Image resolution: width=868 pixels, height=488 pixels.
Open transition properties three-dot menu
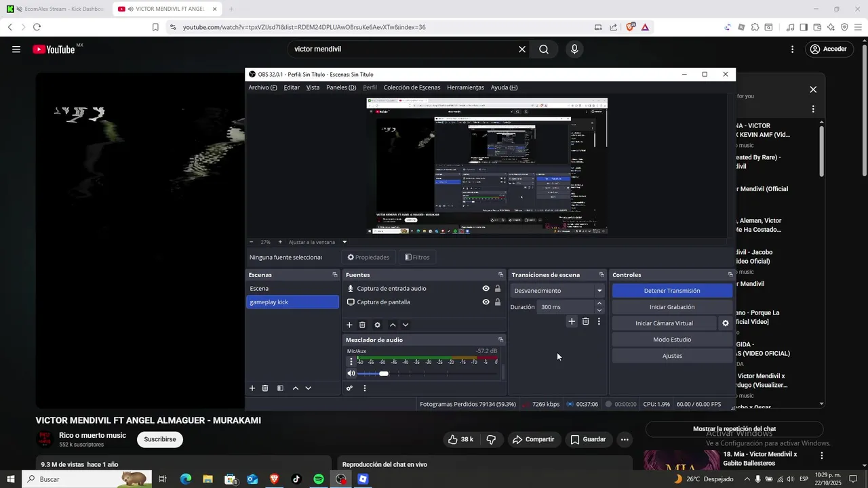click(599, 321)
